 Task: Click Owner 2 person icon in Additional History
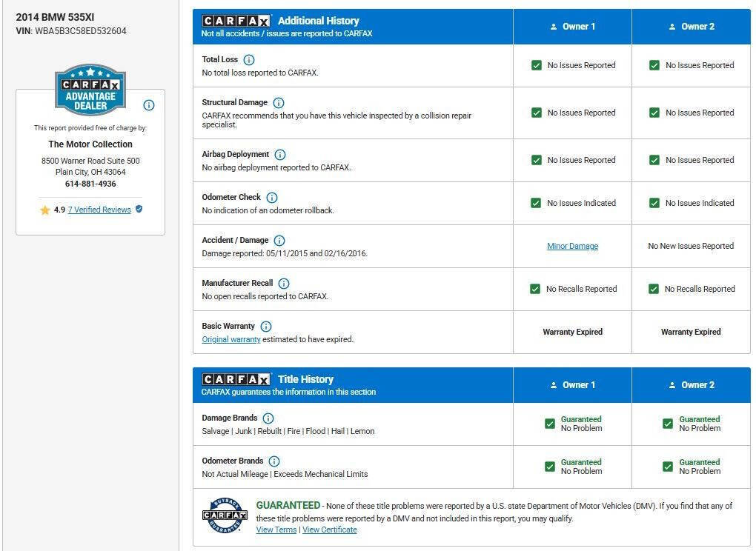click(x=672, y=27)
